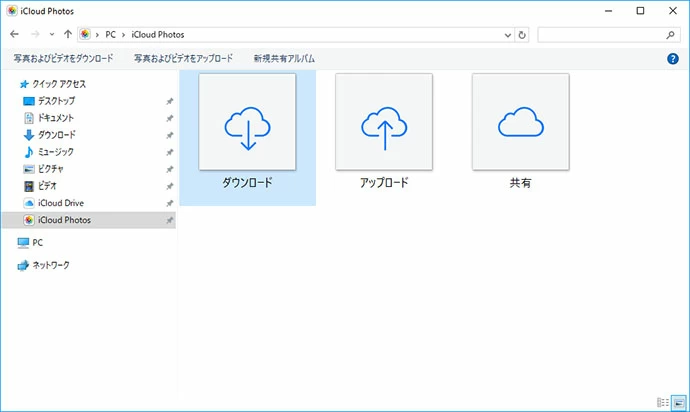Image resolution: width=690 pixels, height=412 pixels.
Task: Click the blue help question mark icon
Action: (673, 58)
